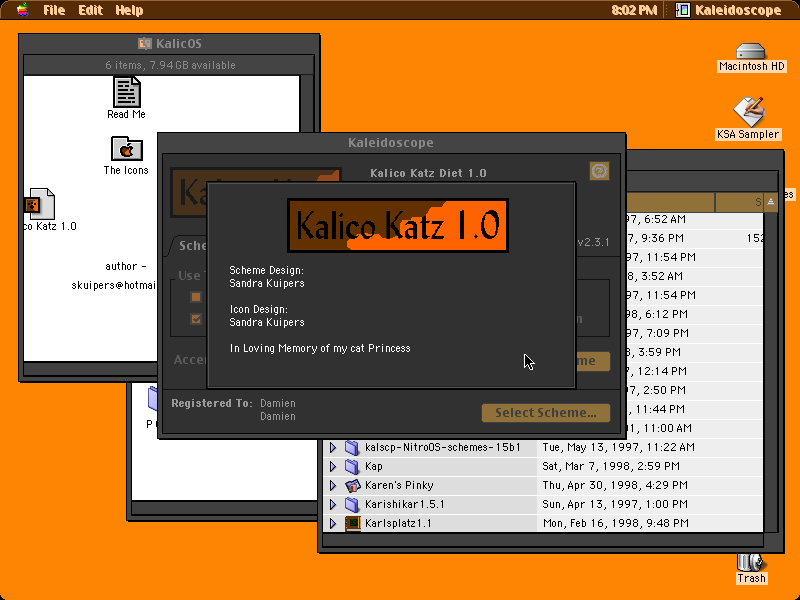Click the Kaleidoscope window title bar
This screenshot has height=600, width=800.
pos(391,143)
